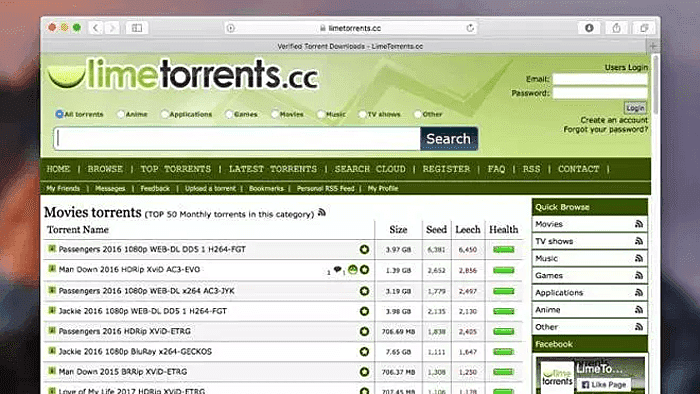Click the Create an account link
The height and width of the screenshot is (394, 700).
614,120
